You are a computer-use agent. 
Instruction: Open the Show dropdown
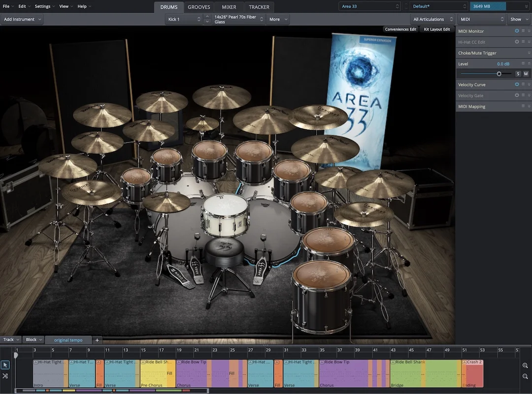(x=519, y=19)
